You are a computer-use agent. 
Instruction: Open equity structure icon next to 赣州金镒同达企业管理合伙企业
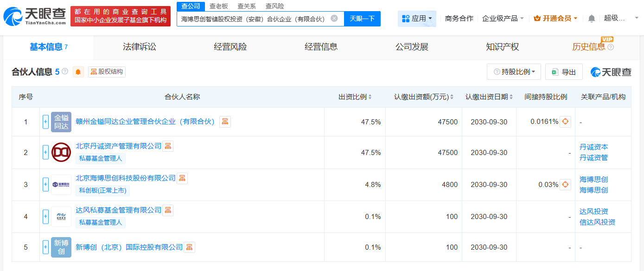225,122
